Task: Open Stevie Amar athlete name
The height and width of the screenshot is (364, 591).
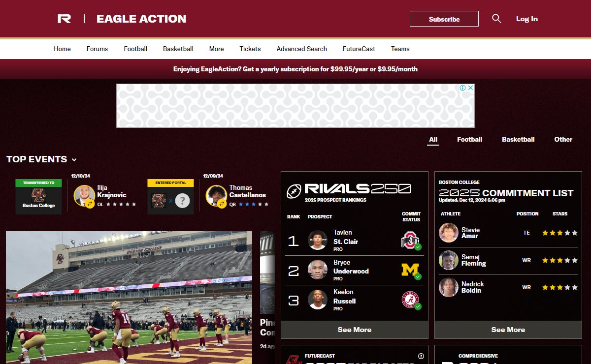Action: tap(470, 233)
